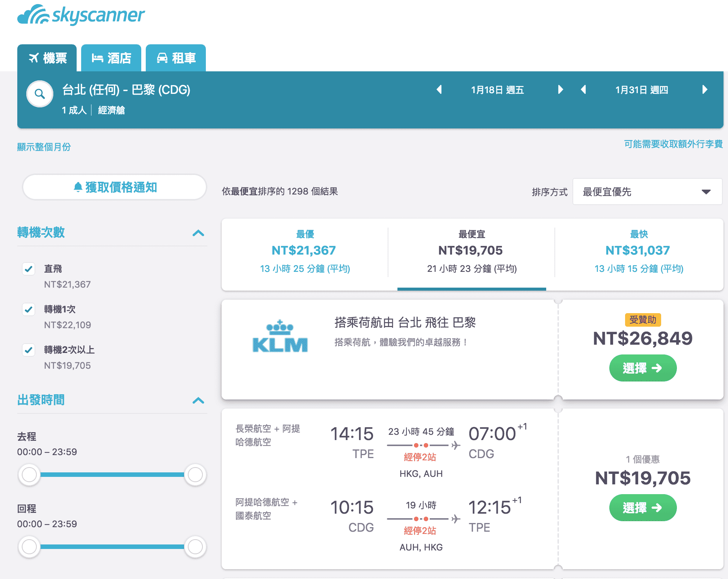Go to previous departure date arrow
Viewport: 728px width, 579px height.
pos(439,89)
